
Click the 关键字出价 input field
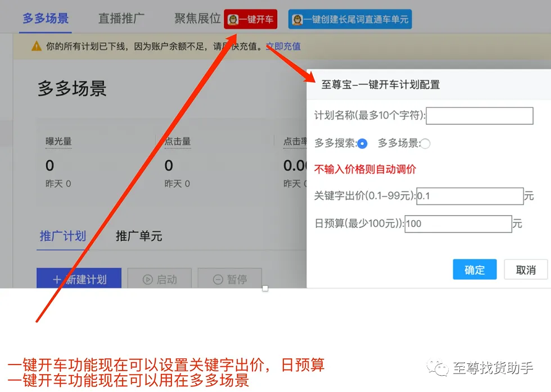point(470,196)
